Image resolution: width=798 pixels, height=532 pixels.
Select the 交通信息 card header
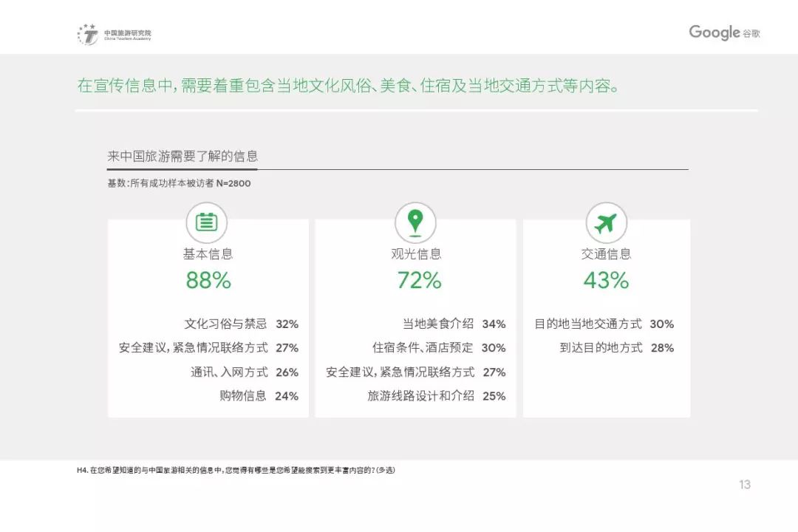[x=606, y=253]
